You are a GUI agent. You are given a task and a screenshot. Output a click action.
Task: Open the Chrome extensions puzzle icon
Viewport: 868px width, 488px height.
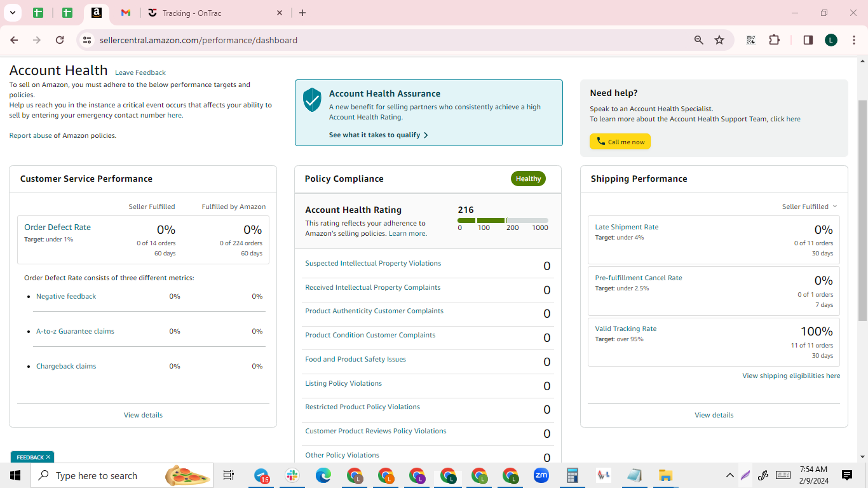pyautogui.click(x=774, y=40)
